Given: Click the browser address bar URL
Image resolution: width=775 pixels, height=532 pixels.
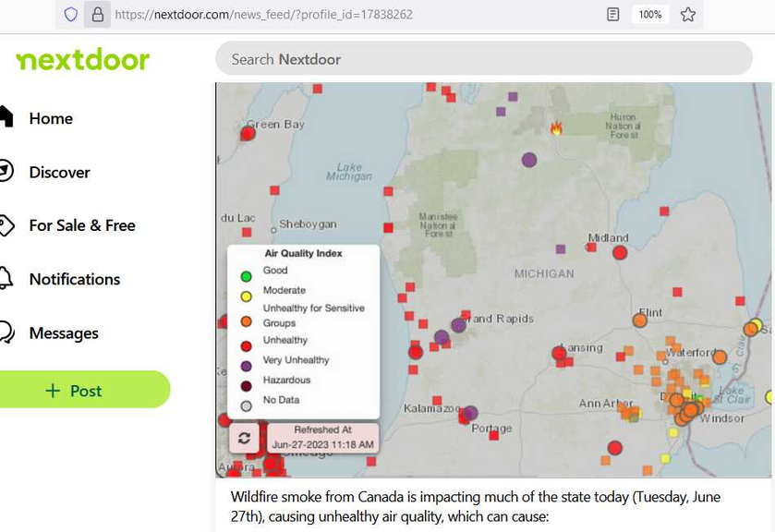Looking at the screenshot, I should [263, 15].
